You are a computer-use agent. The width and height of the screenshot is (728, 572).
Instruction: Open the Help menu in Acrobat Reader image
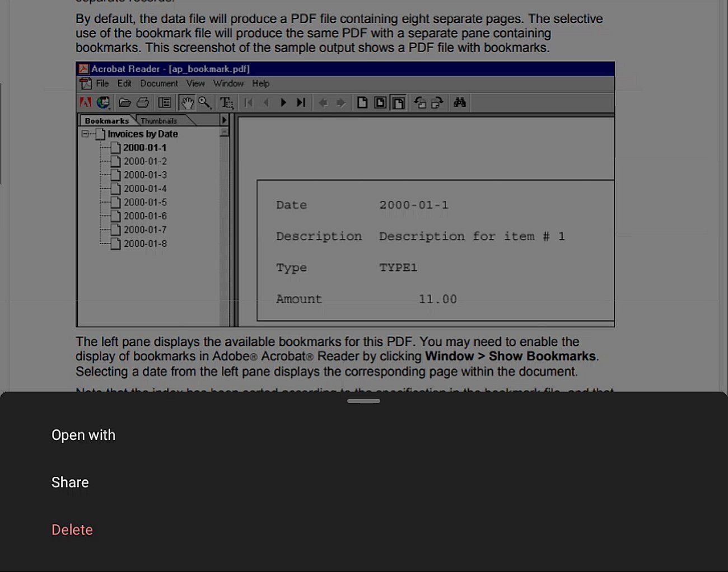(x=261, y=83)
